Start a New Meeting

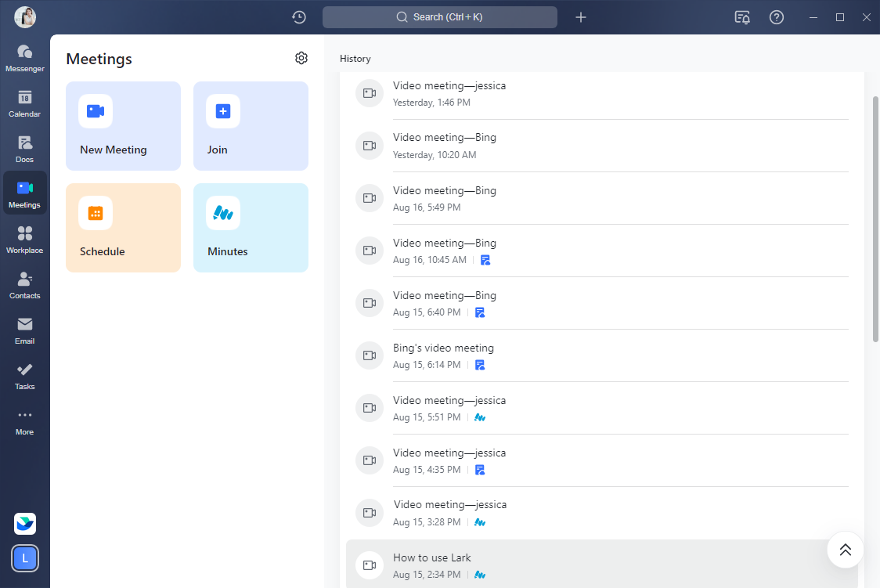(x=123, y=126)
